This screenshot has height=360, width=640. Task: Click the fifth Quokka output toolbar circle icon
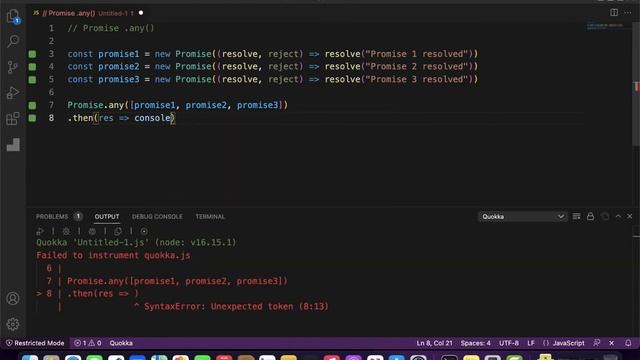tap(144, 231)
